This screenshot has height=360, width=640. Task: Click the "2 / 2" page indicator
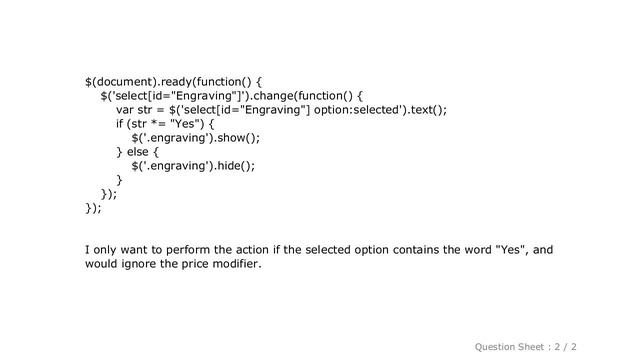(565, 347)
